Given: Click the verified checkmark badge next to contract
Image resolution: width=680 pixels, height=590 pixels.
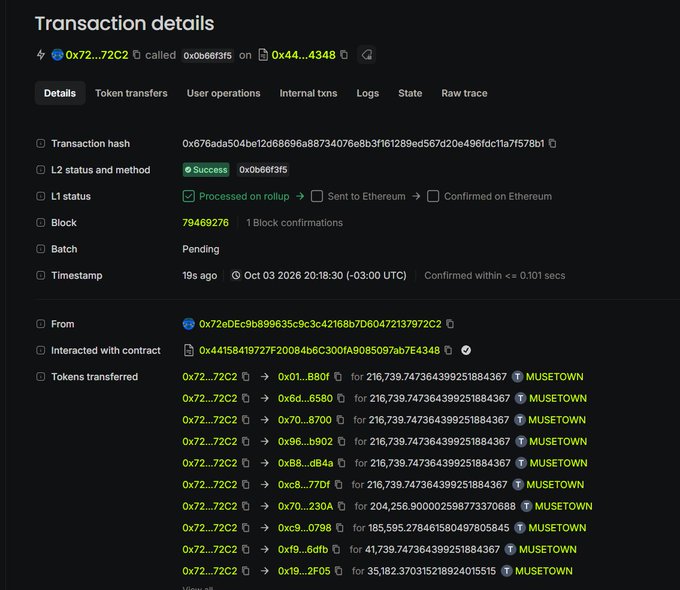Looking at the screenshot, I should (x=466, y=350).
